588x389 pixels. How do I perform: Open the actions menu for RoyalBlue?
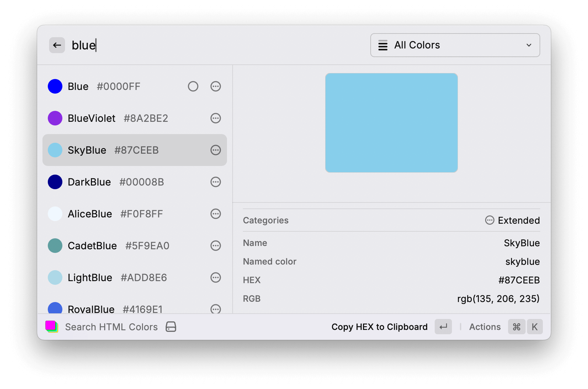(x=216, y=309)
